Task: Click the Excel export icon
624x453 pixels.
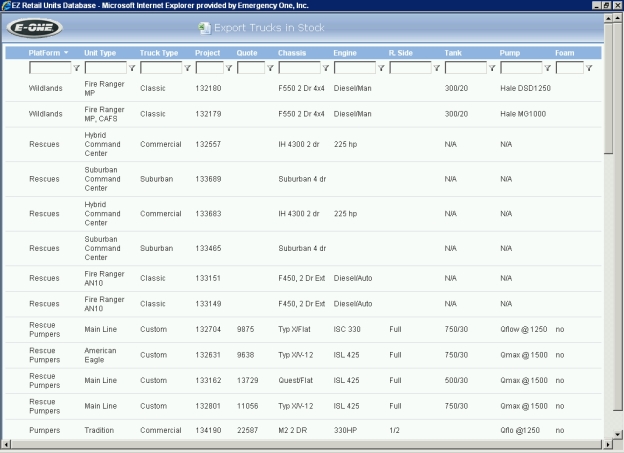Action: [x=205, y=28]
